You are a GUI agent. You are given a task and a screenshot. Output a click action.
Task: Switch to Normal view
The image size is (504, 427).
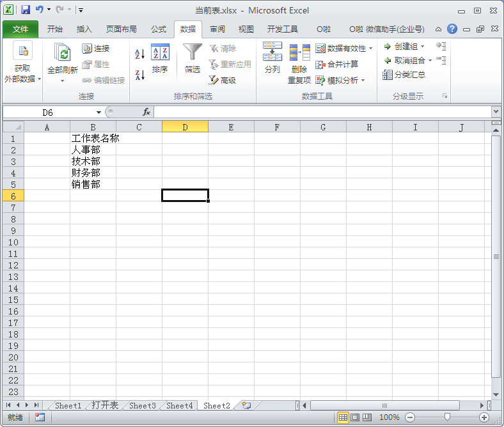coord(343,417)
